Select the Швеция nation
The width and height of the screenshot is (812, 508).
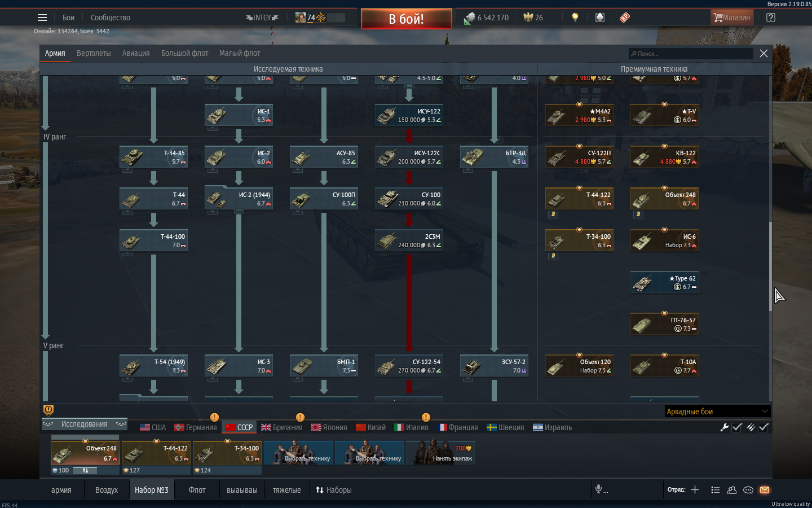coord(506,427)
